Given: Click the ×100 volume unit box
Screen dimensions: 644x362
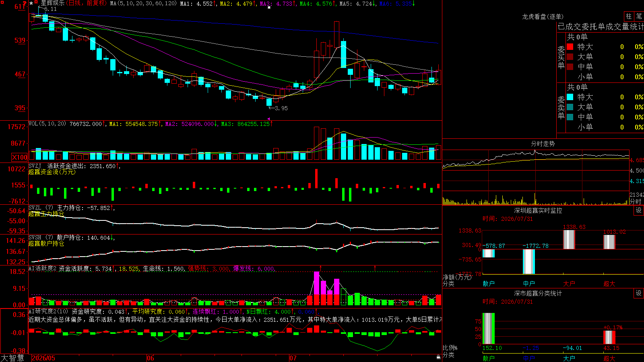Looking at the screenshot, I should coord(20,157).
